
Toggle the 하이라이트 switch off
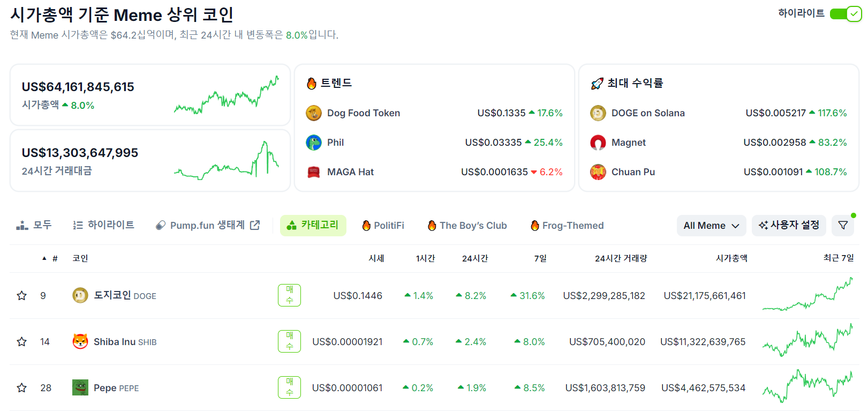coord(846,14)
